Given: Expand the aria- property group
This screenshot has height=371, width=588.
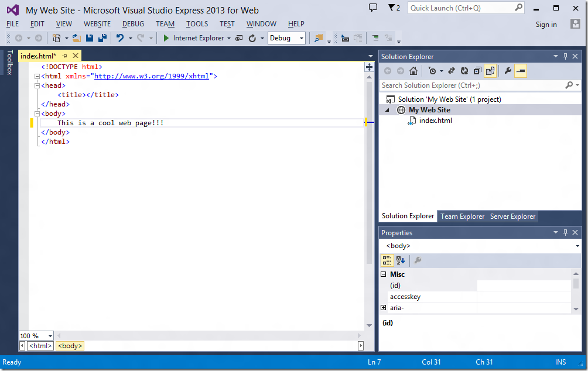Looking at the screenshot, I should (383, 308).
